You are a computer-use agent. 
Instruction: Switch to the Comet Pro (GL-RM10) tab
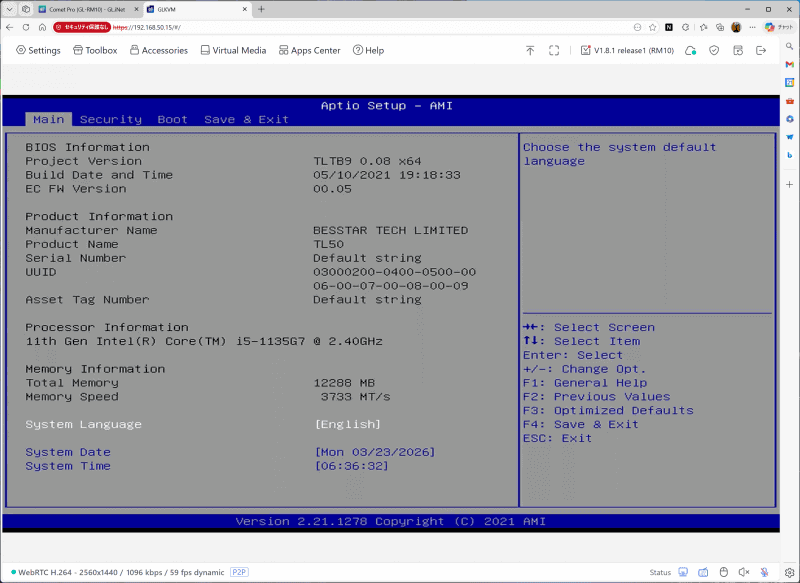pos(87,9)
